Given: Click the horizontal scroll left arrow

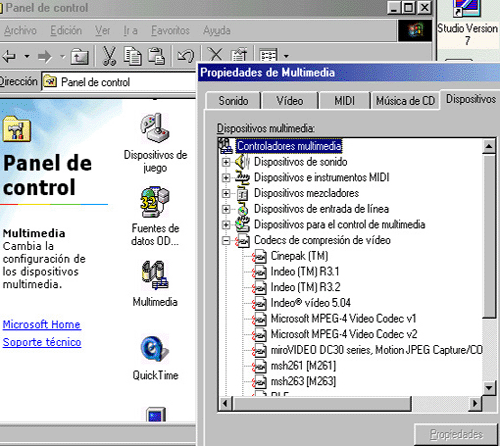Looking at the screenshot, I should click(226, 404).
